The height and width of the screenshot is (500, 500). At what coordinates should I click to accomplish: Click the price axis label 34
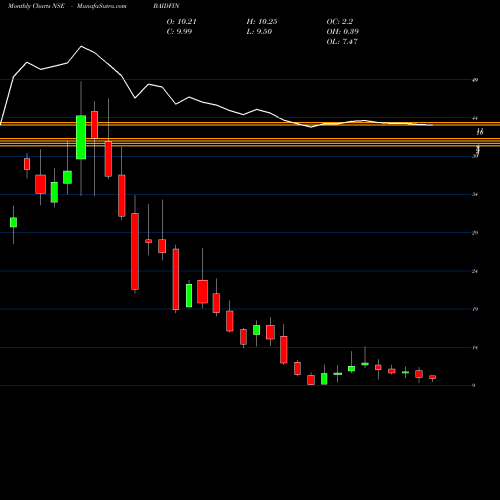[x=475, y=194]
